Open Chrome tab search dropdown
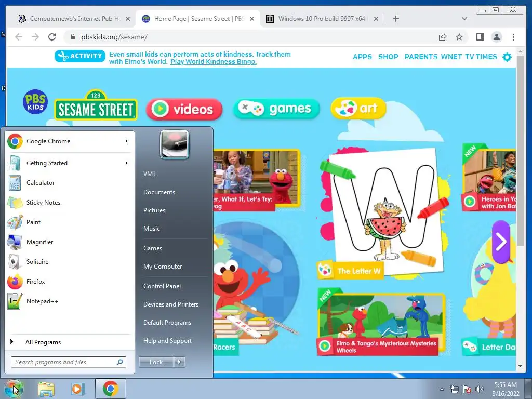The image size is (532, 399). [464, 19]
